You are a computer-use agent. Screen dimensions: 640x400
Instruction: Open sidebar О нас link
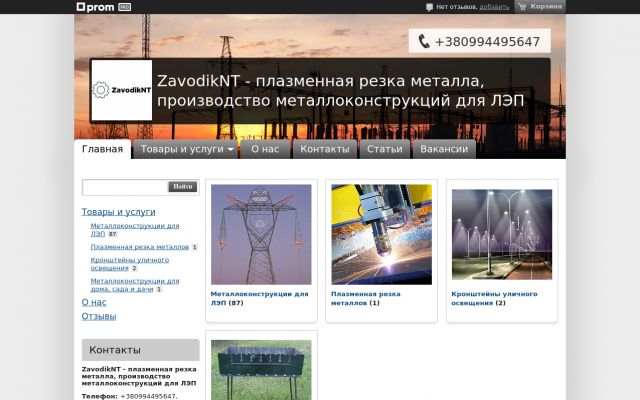pos(94,302)
